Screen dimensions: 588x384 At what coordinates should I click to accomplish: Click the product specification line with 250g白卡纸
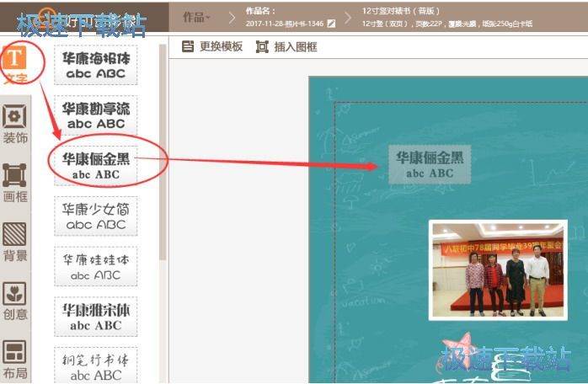click(x=446, y=24)
